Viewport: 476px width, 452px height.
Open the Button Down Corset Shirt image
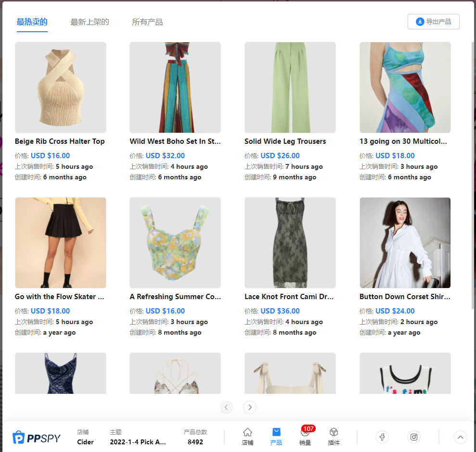point(405,243)
